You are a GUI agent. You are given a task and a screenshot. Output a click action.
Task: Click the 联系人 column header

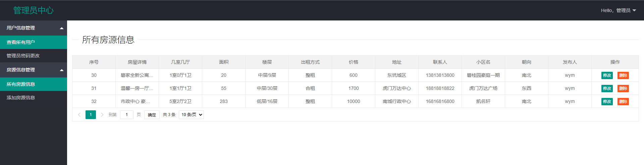point(440,62)
